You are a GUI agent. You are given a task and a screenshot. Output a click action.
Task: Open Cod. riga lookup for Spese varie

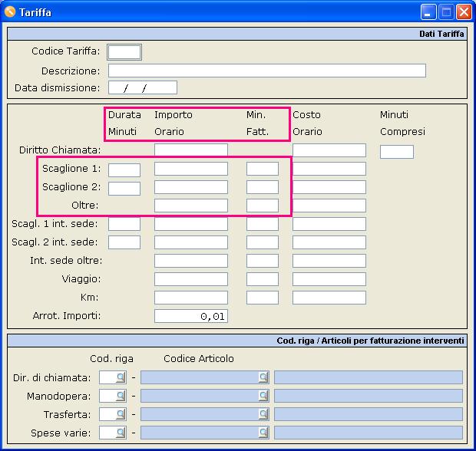[121, 433]
